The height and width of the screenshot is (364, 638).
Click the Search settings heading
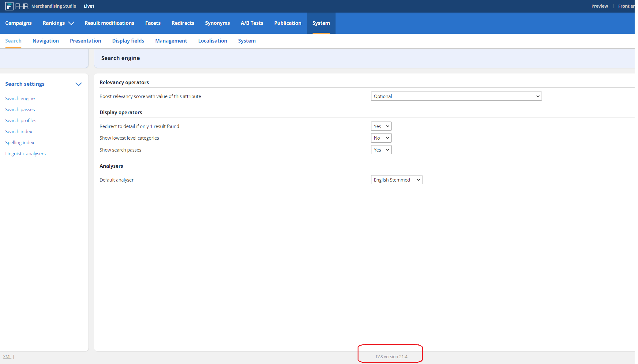(x=25, y=84)
